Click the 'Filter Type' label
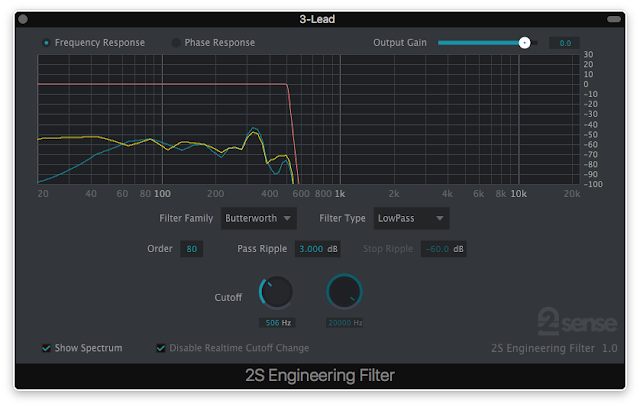Image resolution: width=640 pixels, height=407 pixels. click(342, 218)
